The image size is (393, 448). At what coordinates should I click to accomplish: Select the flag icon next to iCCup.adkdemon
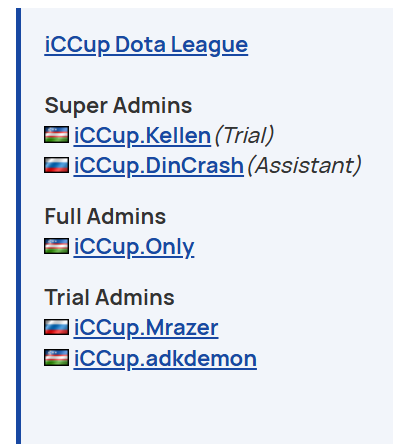point(57,357)
